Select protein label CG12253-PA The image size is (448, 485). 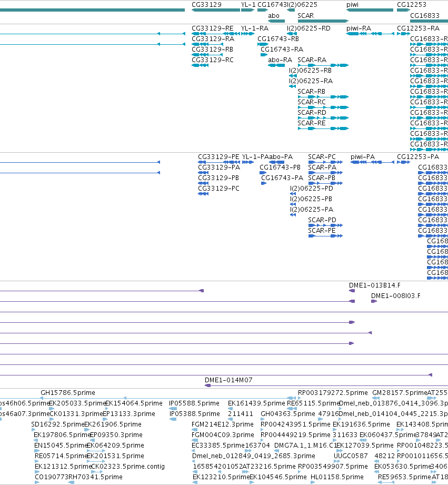418,157
